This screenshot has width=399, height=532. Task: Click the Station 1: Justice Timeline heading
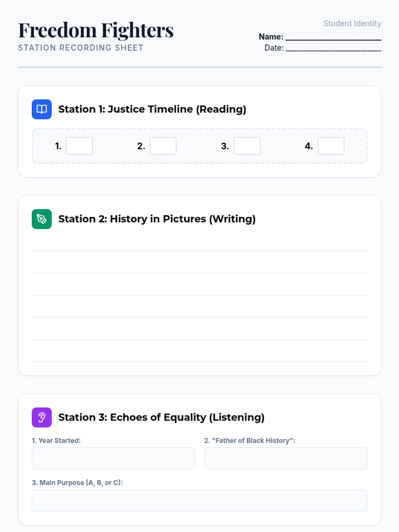[152, 109]
